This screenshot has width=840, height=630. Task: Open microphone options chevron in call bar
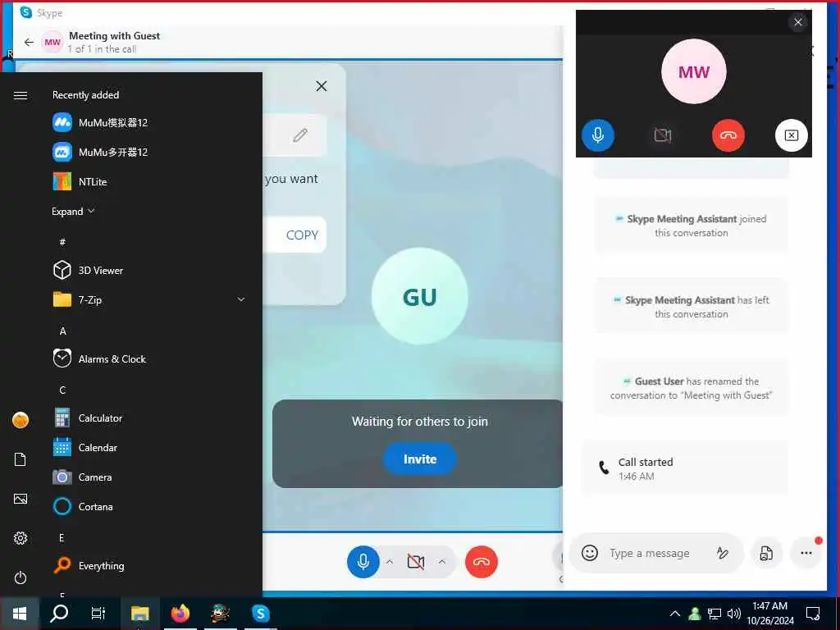[x=390, y=561]
